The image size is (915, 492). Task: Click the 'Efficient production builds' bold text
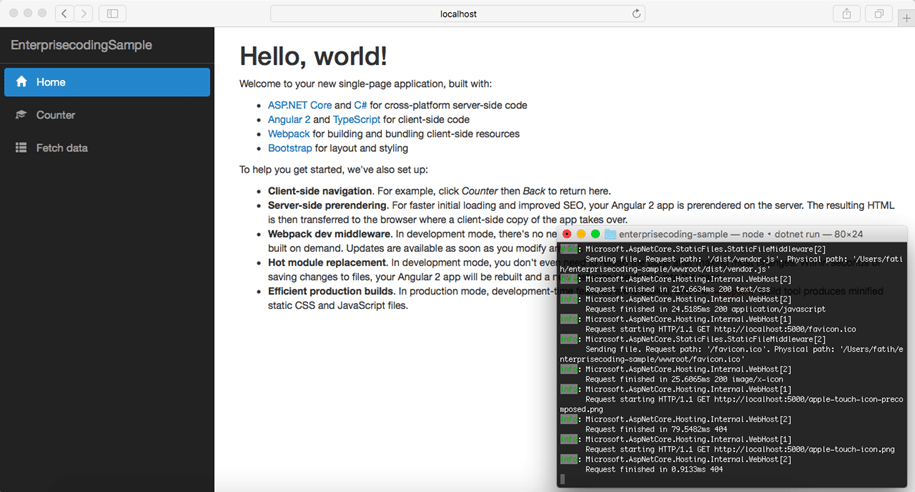tap(331, 291)
